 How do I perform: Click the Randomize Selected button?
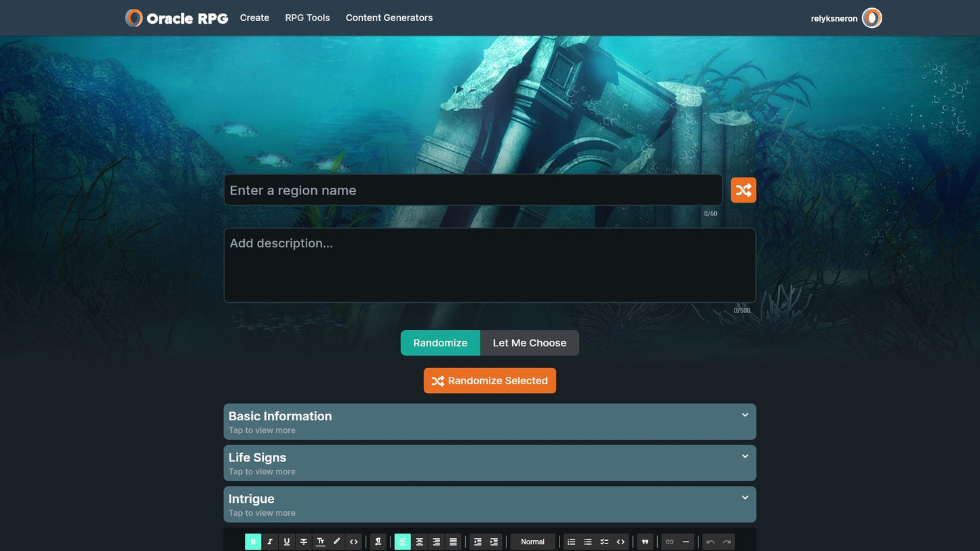coord(490,381)
